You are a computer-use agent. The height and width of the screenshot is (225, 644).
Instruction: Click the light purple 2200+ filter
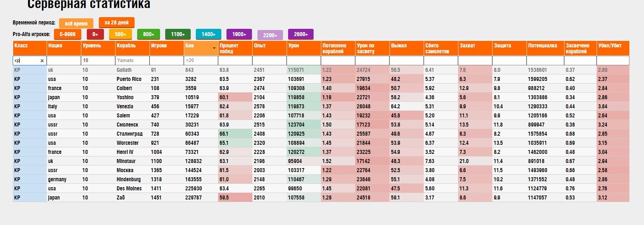[270, 35]
